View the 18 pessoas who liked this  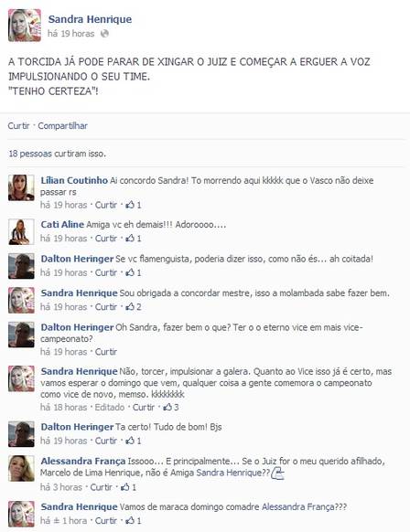tap(58, 154)
